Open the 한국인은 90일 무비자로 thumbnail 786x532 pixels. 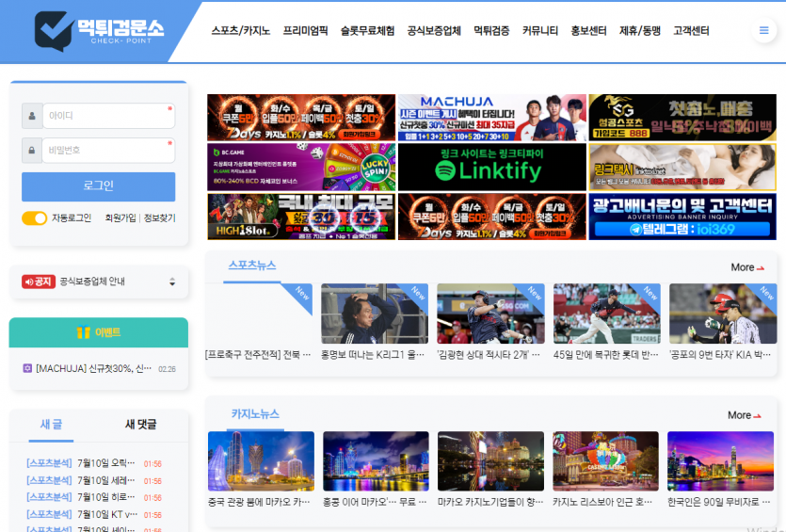(x=720, y=461)
